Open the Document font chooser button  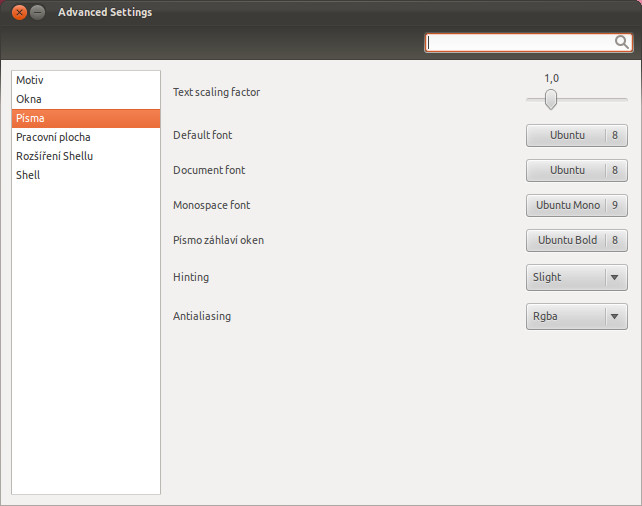(576, 170)
